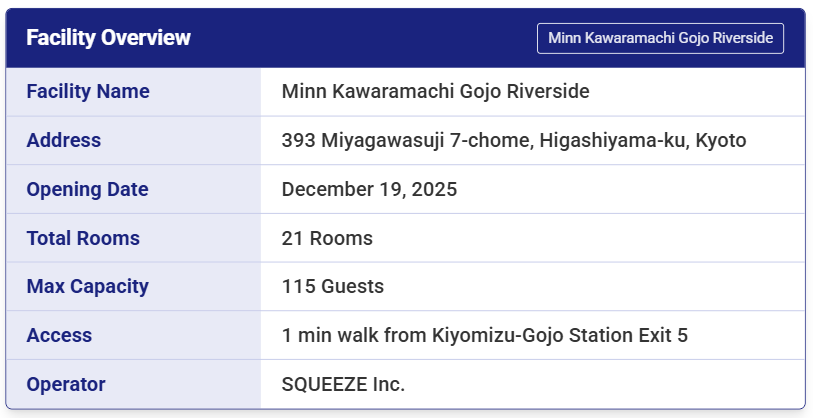Select the "115 Guests" value
The width and height of the screenshot is (813, 418).
(333, 286)
